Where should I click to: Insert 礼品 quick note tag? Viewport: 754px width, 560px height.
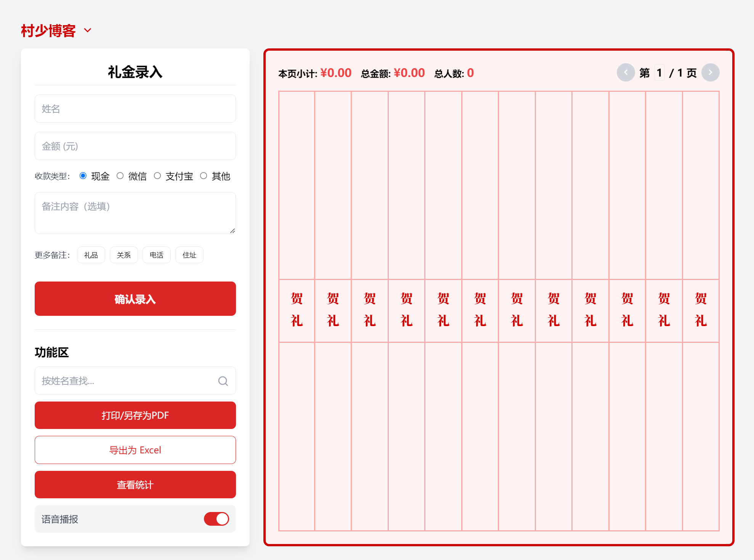coord(91,255)
